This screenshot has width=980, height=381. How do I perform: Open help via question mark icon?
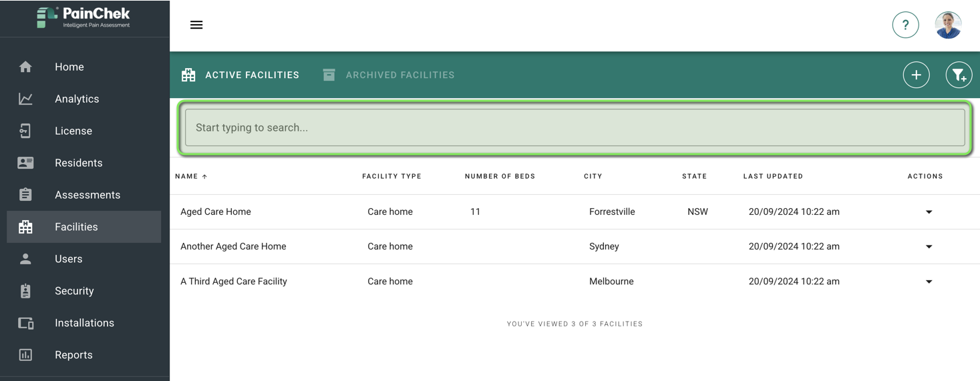[x=905, y=25]
